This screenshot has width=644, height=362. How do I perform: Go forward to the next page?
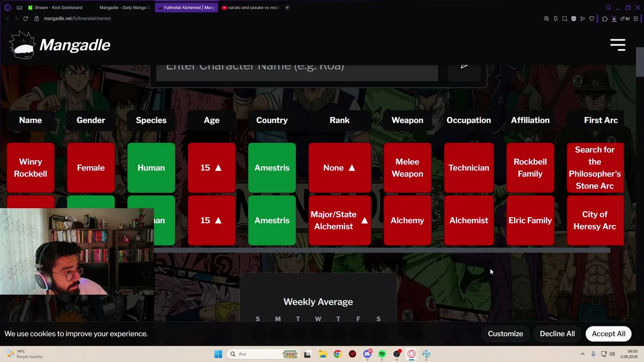(16, 19)
